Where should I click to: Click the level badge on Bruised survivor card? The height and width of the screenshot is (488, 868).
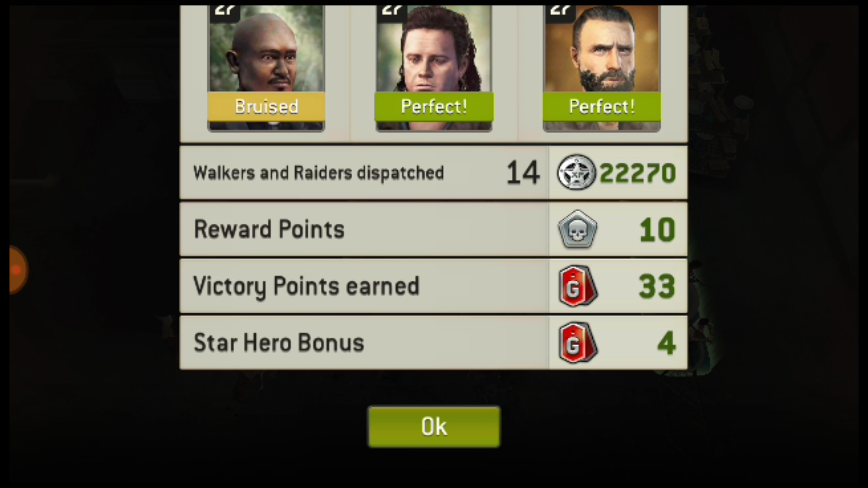[225, 13]
